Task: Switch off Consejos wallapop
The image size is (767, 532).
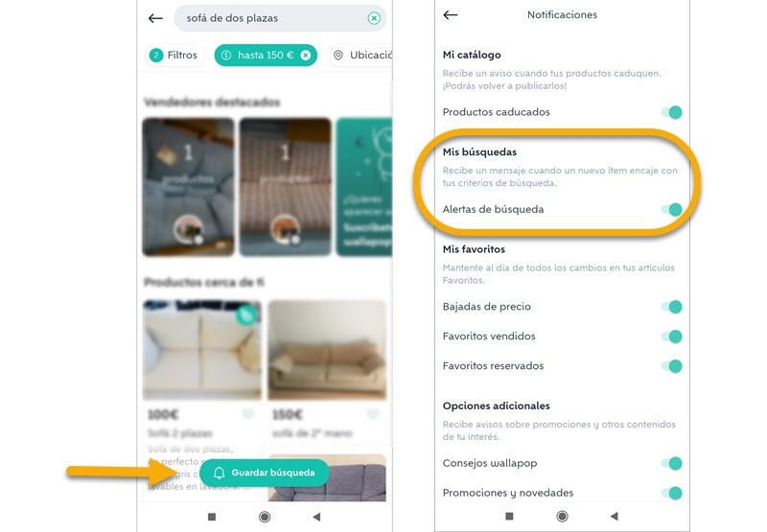Action: [672, 464]
